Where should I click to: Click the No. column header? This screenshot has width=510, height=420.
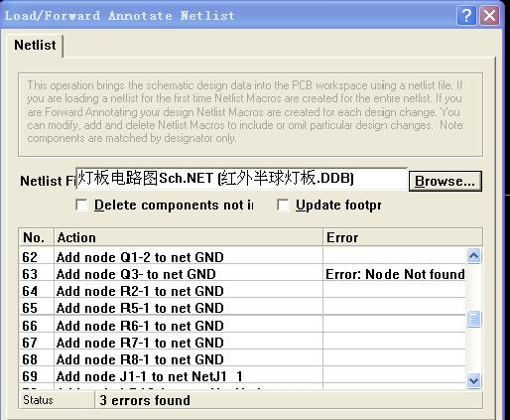pyautogui.click(x=37, y=237)
